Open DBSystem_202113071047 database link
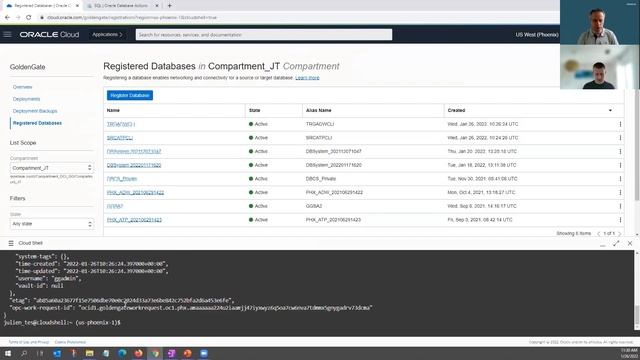This screenshot has height=360, width=640. click(x=134, y=151)
